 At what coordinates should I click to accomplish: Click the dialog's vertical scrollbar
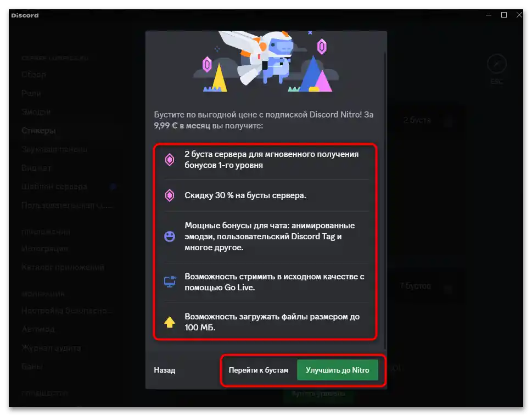coord(384,200)
